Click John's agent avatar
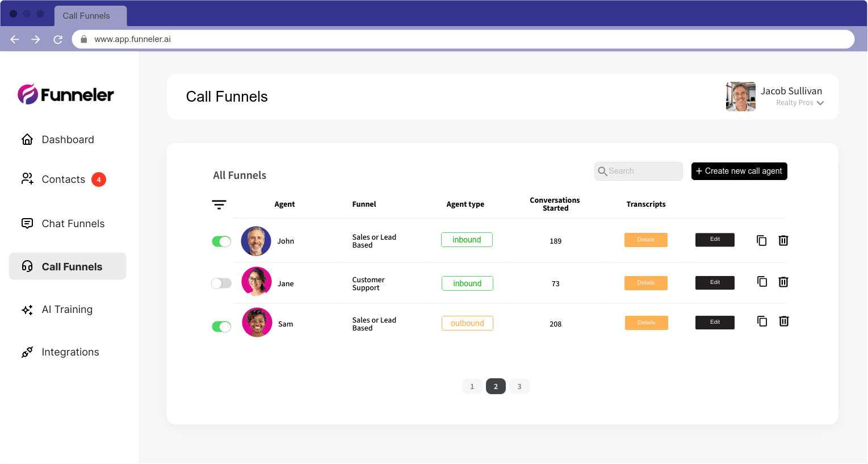868x464 pixels. pyautogui.click(x=256, y=241)
